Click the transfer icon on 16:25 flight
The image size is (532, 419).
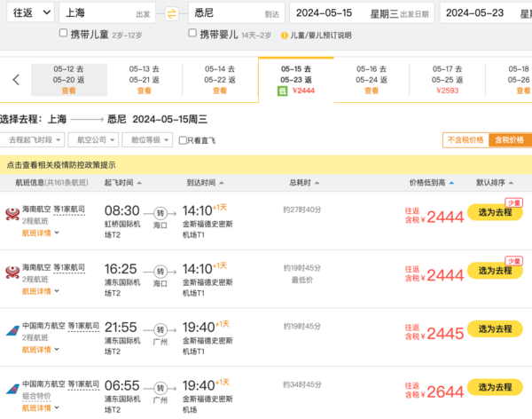coord(160,272)
